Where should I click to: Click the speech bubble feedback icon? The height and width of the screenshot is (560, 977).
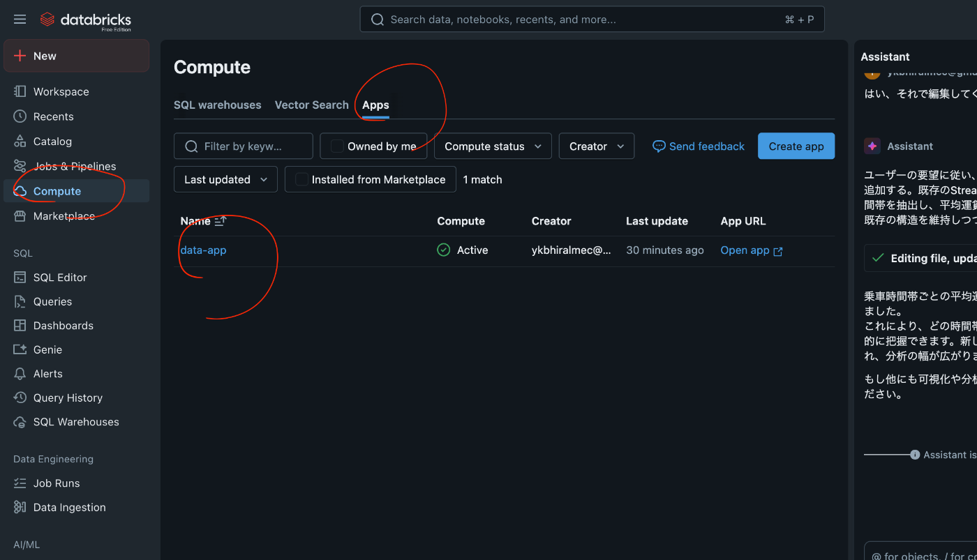coord(659,146)
